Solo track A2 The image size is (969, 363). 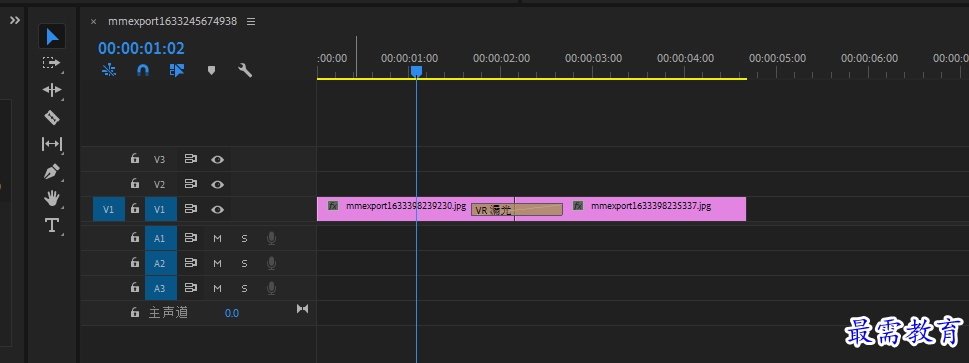coord(244,263)
